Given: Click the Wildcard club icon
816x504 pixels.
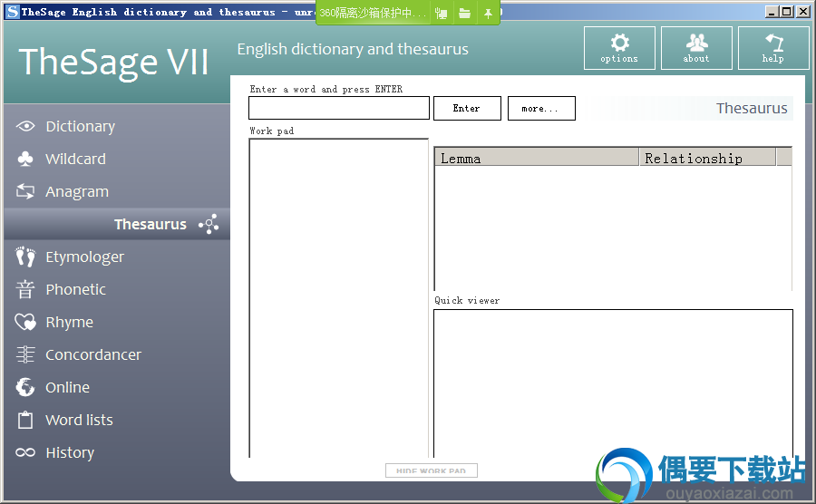Looking at the screenshot, I should pos(25,159).
